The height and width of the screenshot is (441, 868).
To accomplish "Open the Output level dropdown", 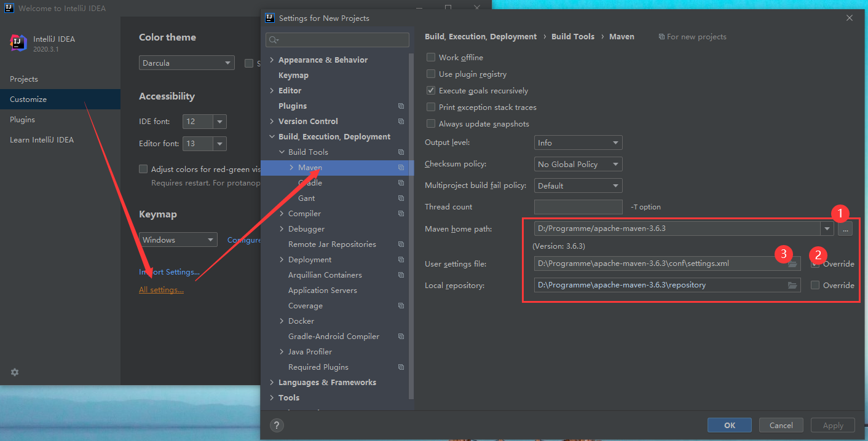I will [x=578, y=142].
